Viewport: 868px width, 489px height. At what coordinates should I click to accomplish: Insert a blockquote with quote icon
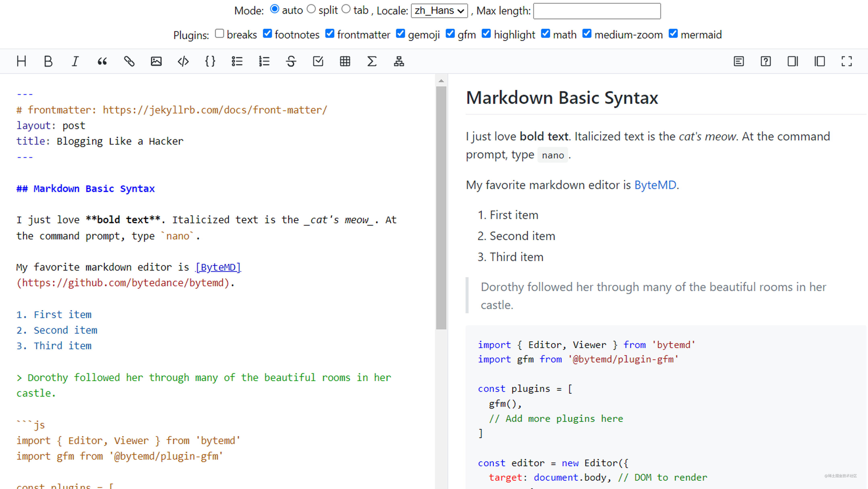tap(102, 61)
